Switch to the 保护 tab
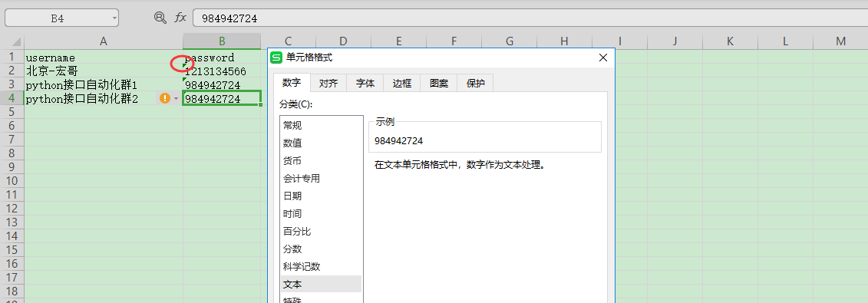Screen dimensions: 868x303 pyautogui.click(x=476, y=84)
